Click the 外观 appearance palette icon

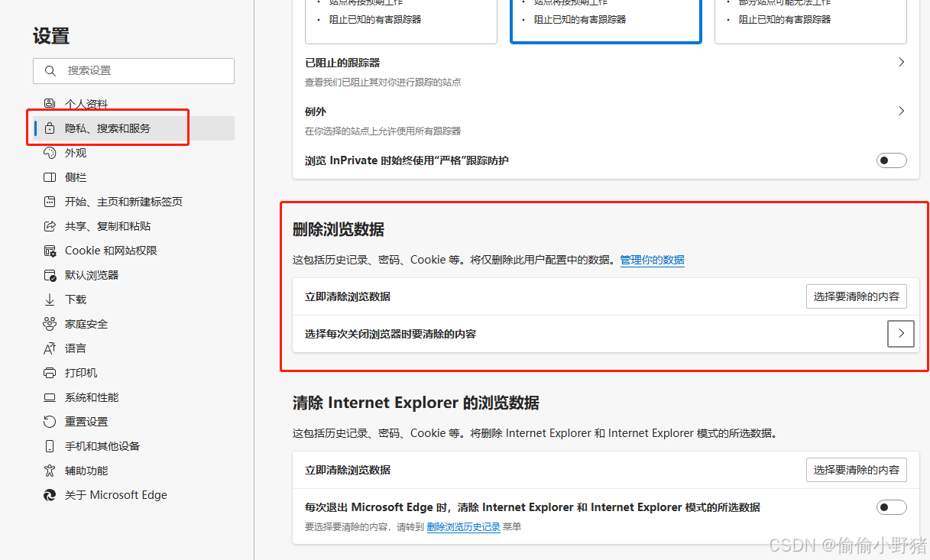tap(50, 153)
